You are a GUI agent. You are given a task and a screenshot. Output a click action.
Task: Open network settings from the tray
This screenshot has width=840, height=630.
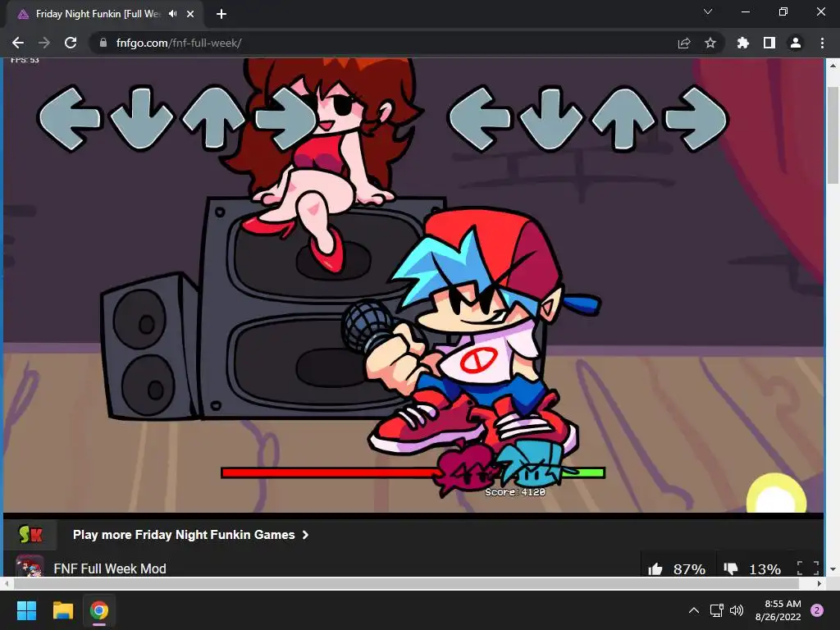pyautogui.click(x=716, y=610)
